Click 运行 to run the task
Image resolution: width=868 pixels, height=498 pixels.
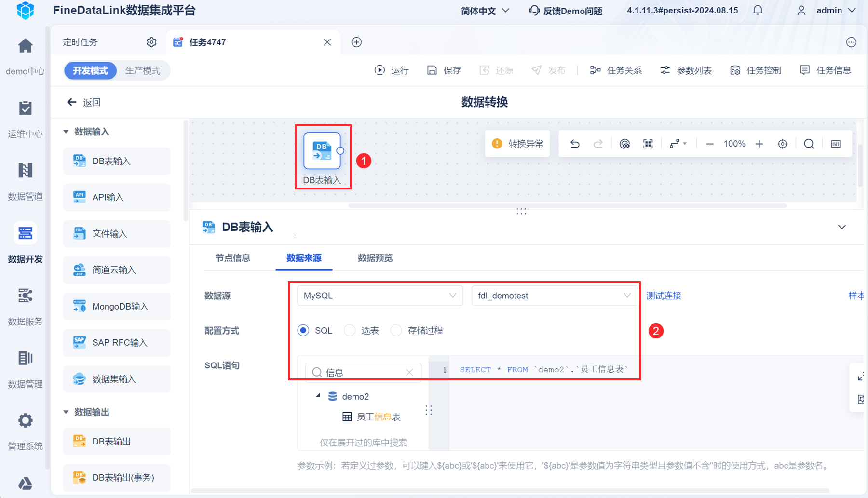[x=392, y=70]
